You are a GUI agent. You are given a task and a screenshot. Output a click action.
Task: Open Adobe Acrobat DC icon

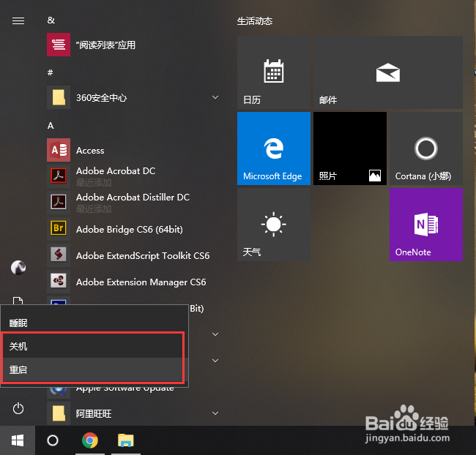point(59,176)
